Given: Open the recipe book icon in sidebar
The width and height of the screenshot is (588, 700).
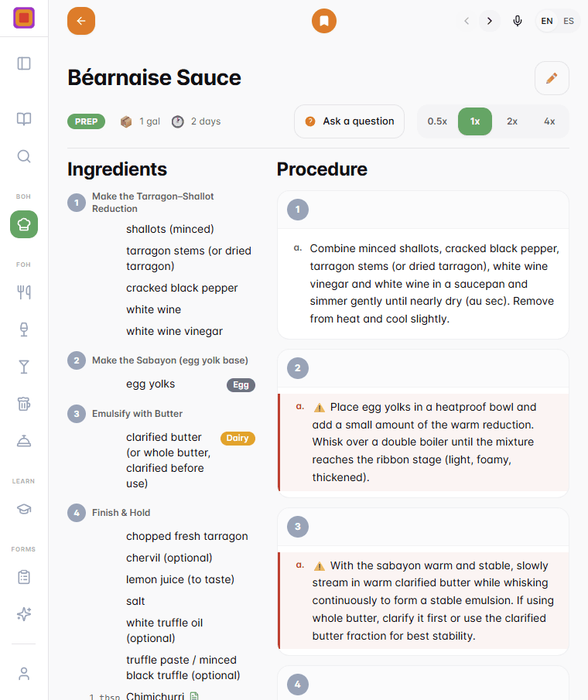Looking at the screenshot, I should 24,119.
